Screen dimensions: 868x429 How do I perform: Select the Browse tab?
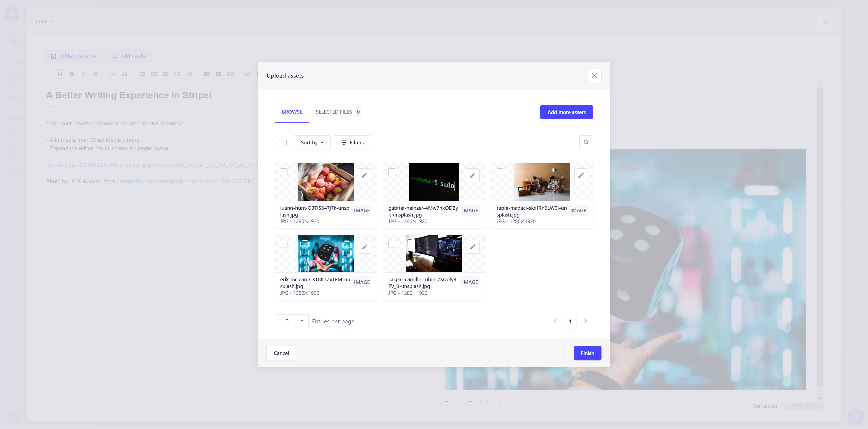pos(292,112)
